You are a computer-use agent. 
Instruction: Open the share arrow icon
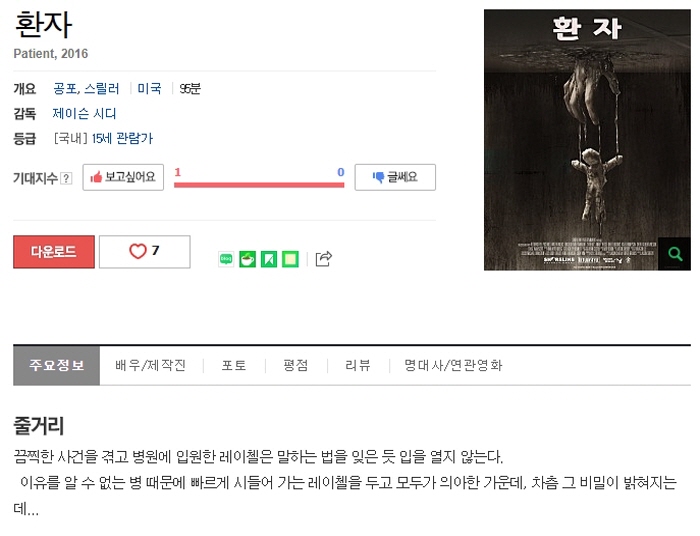click(x=324, y=258)
